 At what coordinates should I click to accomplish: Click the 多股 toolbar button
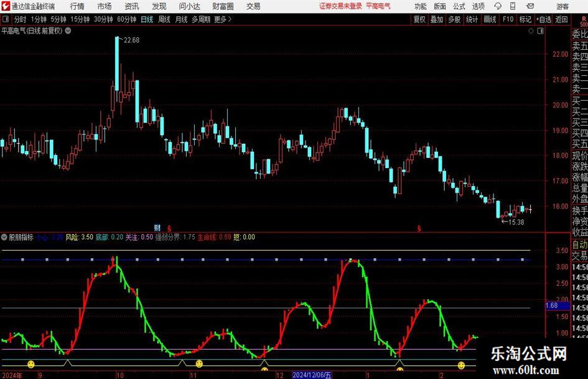coord(454,19)
